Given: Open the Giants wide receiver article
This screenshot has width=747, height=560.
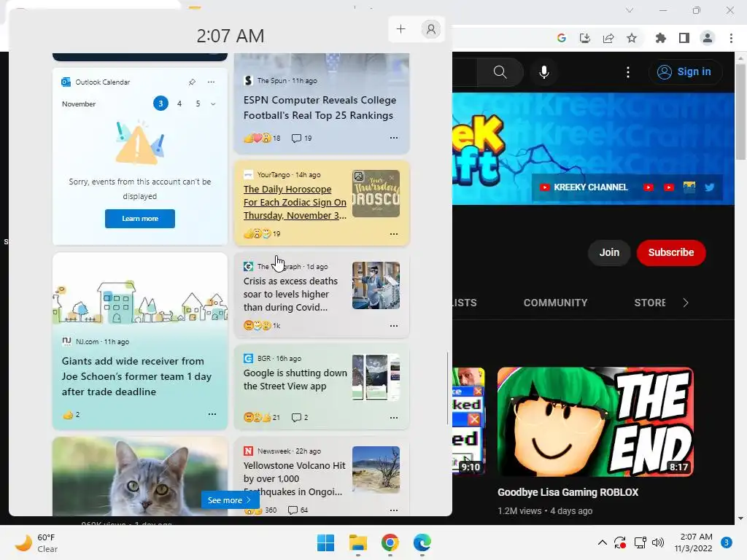Looking at the screenshot, I should point(136,376).
